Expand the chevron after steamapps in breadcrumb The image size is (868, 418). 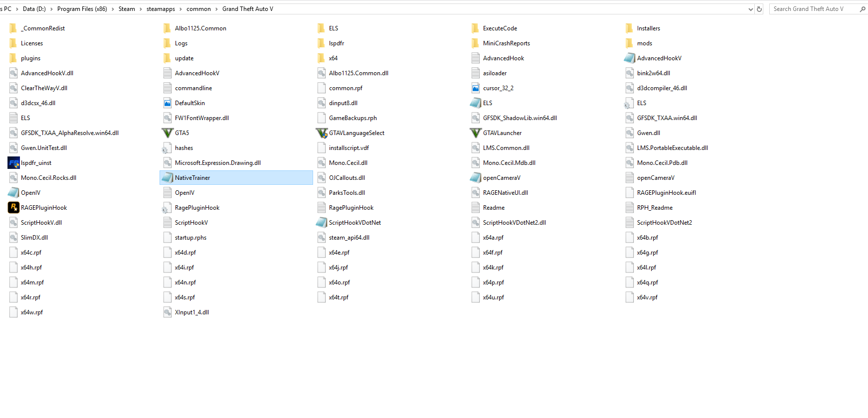(x=180, y=9)
